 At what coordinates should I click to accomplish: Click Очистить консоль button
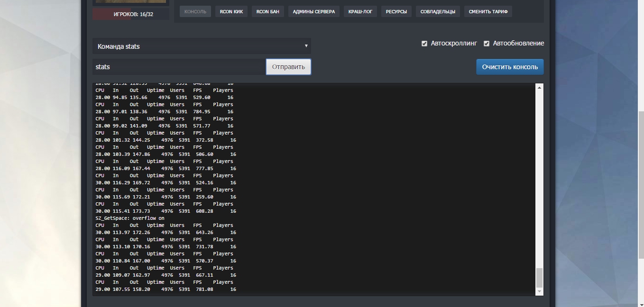(x=510, y=67)
